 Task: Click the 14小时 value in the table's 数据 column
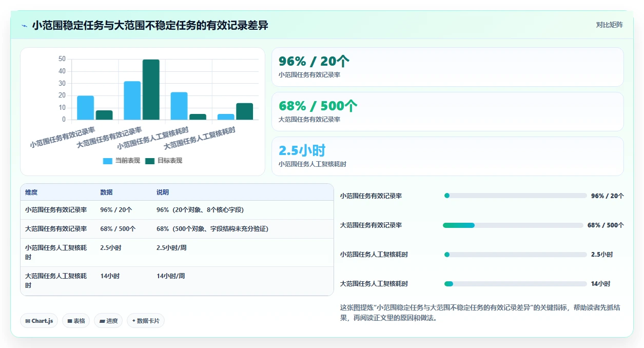click(110, 276)
